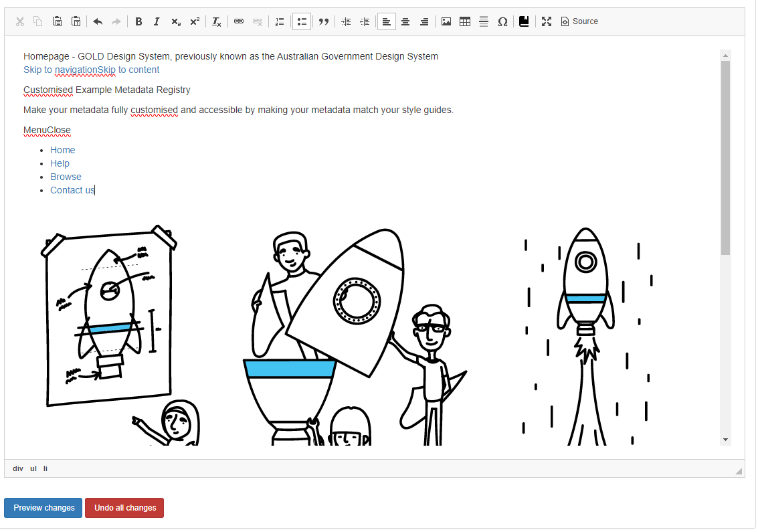Click the Preview changes button
Screen dimensions: 758x532
(43, 508)
